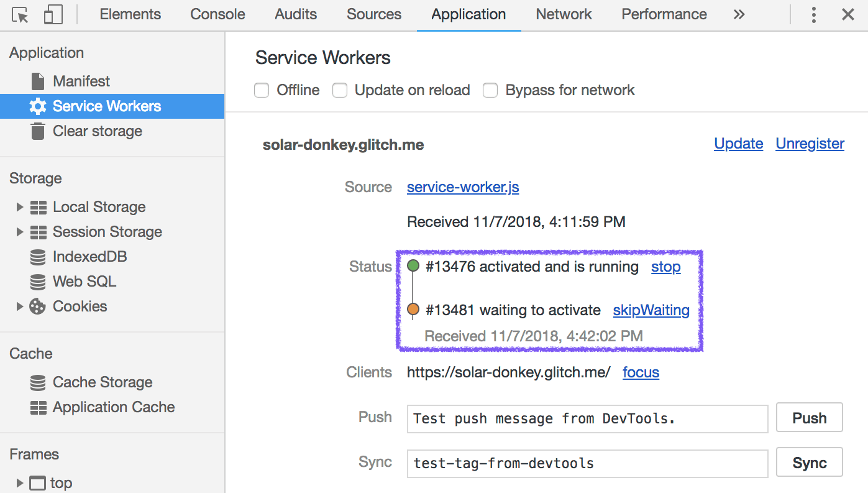Enable the Offline checkbox
Viewport: 868px width, 493px height.
pos(262,90)
